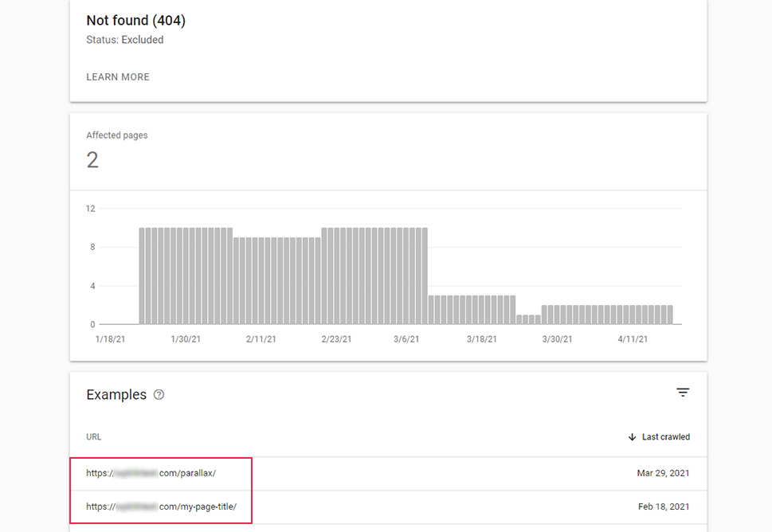Select the rightmost bar in the chart
The height and width of the screenshot is (532, 772).
(x=669, y=315)
